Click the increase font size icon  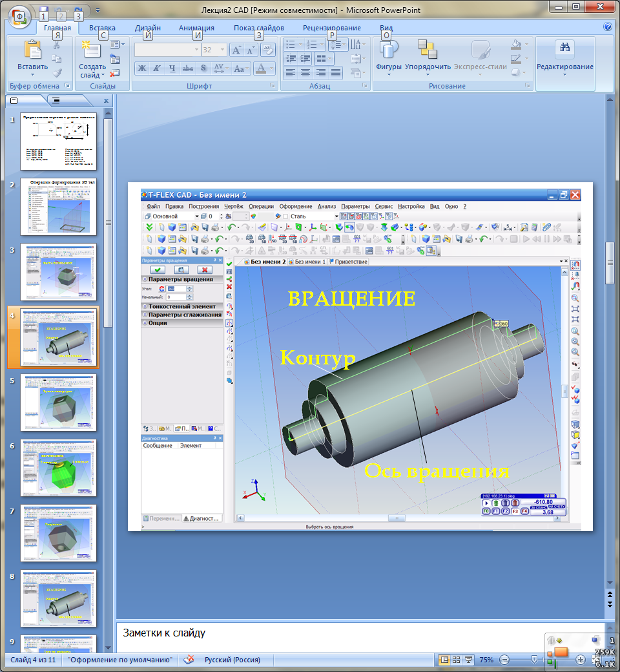click(x=236, y=50)
